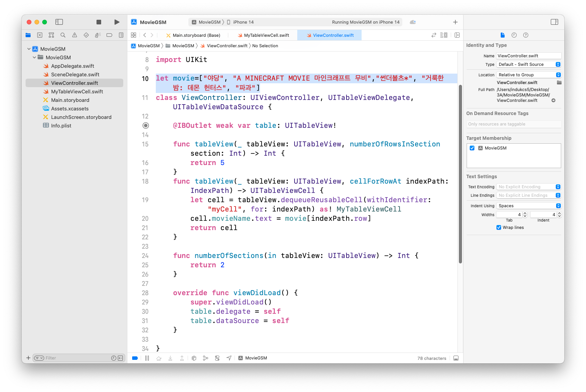
Task: Click the cloud status icon
Action: (x=413, y=22)
